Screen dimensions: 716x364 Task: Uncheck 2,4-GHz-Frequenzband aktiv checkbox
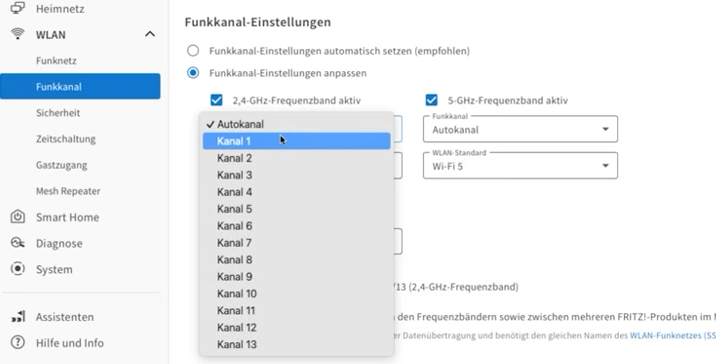point(216,100)
